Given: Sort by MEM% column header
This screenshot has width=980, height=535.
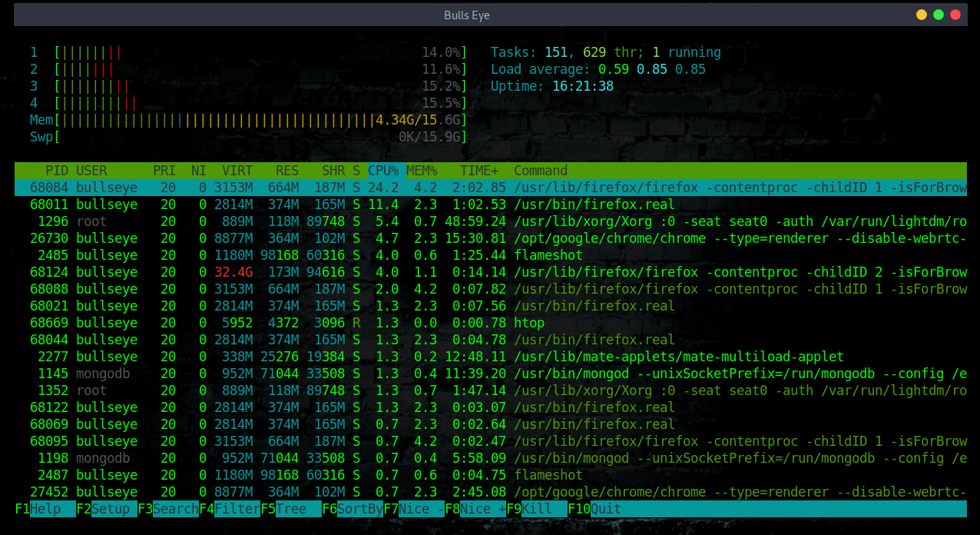Looking at the screenshot, I should click(x=422, y=171).
